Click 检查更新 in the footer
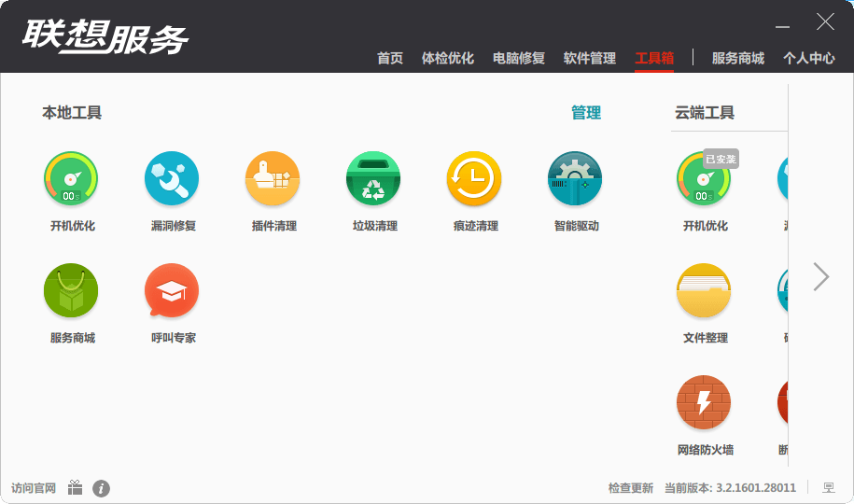The image size is (854, 504). tap(631, 488)
